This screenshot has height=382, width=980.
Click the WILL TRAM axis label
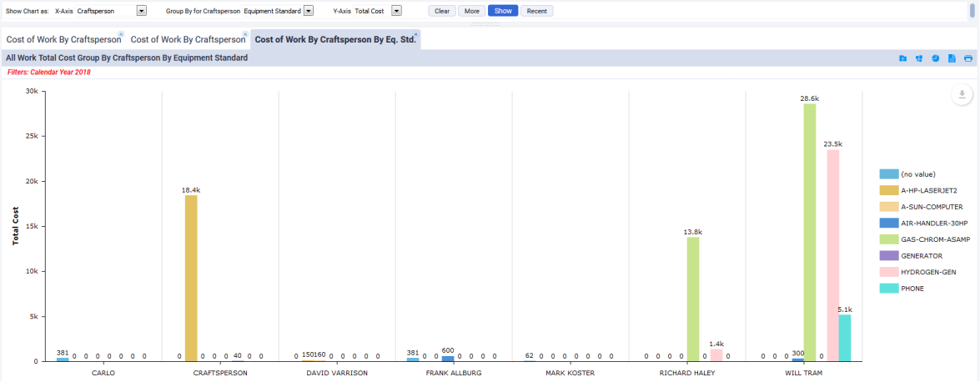pos(804,374)
